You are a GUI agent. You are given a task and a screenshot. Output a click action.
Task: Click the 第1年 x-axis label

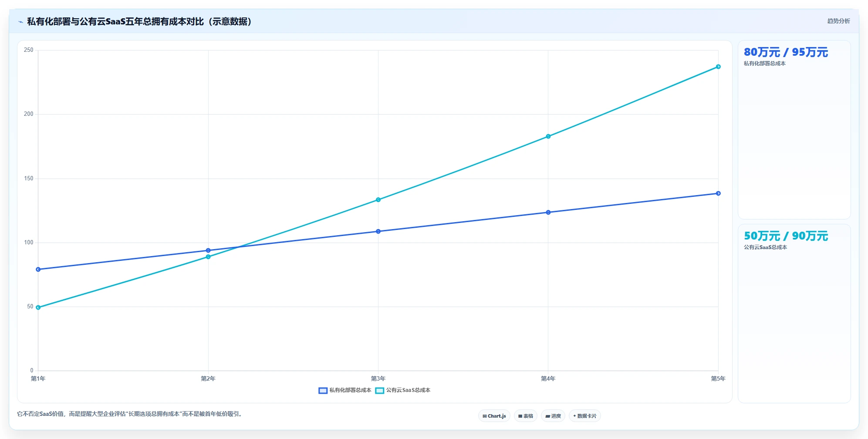click(x=38, y=378)
